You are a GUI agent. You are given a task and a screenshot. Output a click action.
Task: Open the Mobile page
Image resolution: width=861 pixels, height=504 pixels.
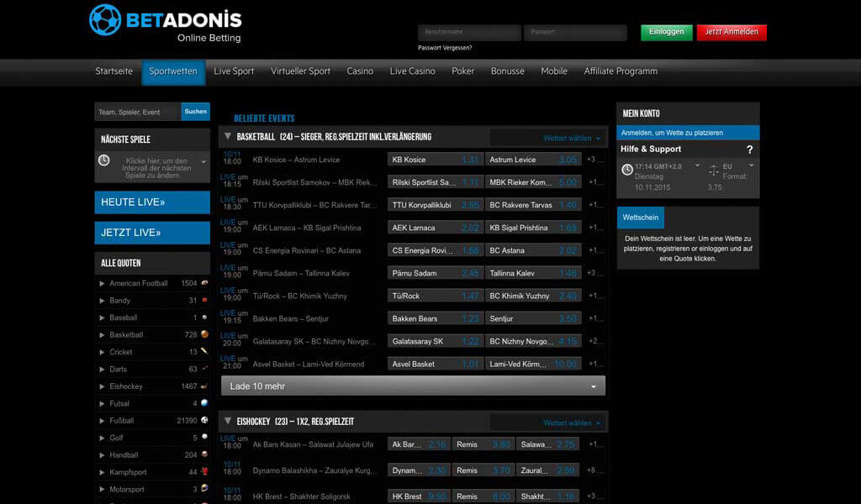pyautogui.click(x=554, y=71)
